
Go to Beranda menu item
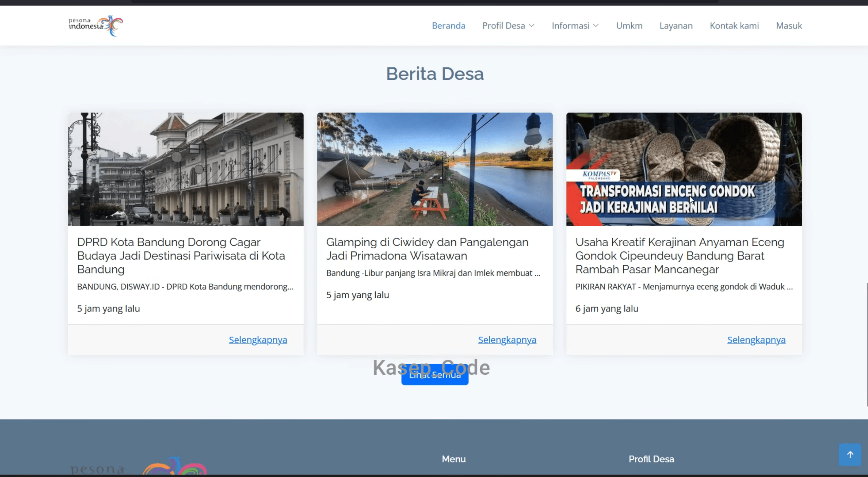click(x=448, y=26)
